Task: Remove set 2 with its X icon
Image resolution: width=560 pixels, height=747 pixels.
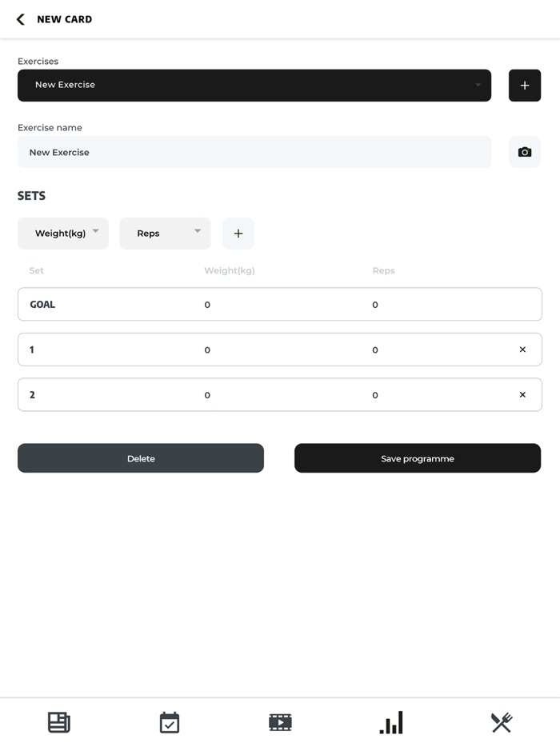Action: (522, 395)
